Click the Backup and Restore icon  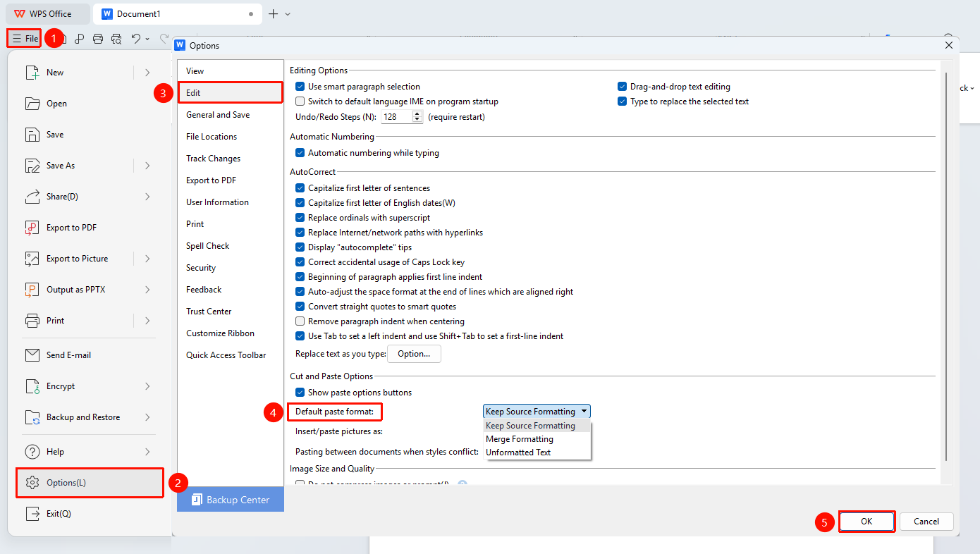pos(32,417)
